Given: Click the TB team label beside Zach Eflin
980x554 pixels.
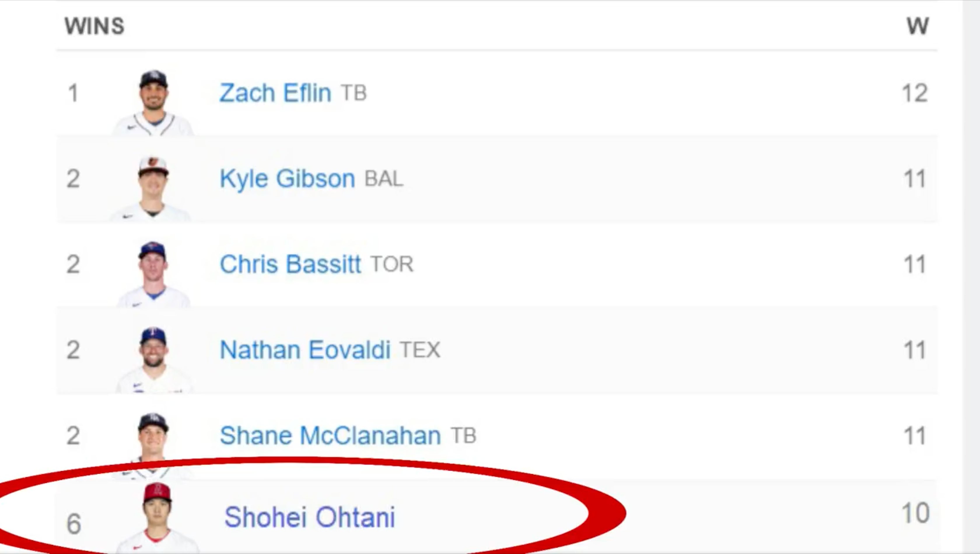Looking at the screenshot, I should tap(353, 93).
